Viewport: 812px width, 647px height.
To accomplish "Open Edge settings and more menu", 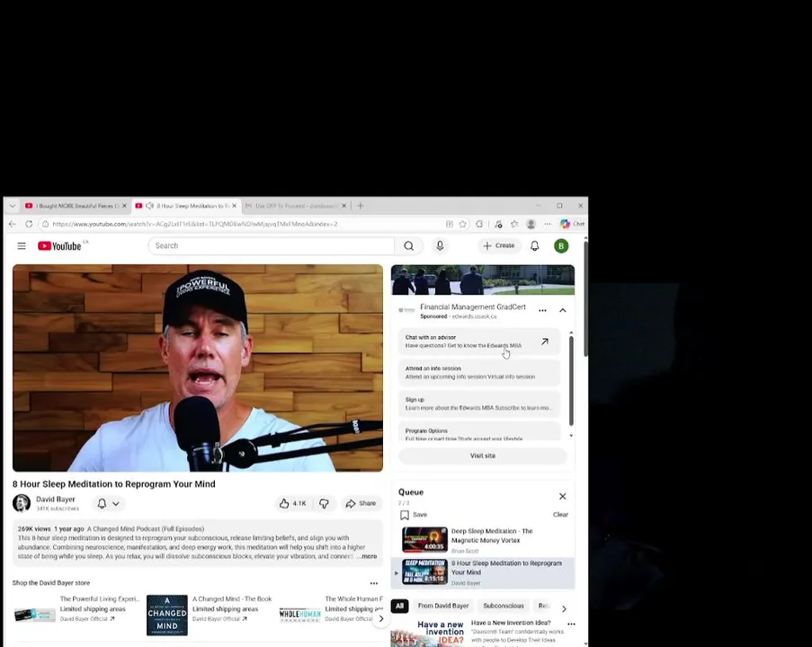I will pyautogui.click(x=548, y=224).
